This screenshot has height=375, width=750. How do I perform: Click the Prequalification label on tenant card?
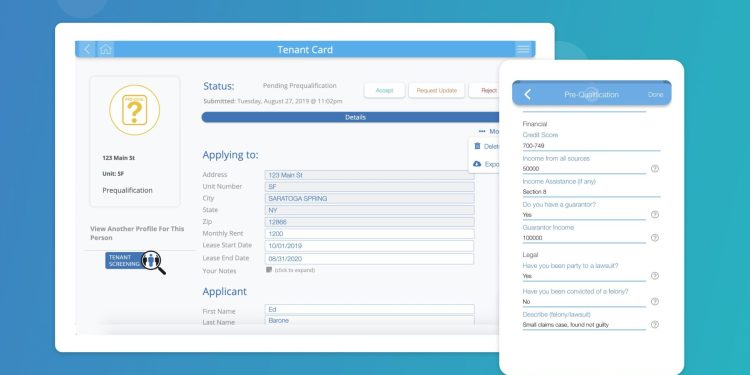pos(127,190)
